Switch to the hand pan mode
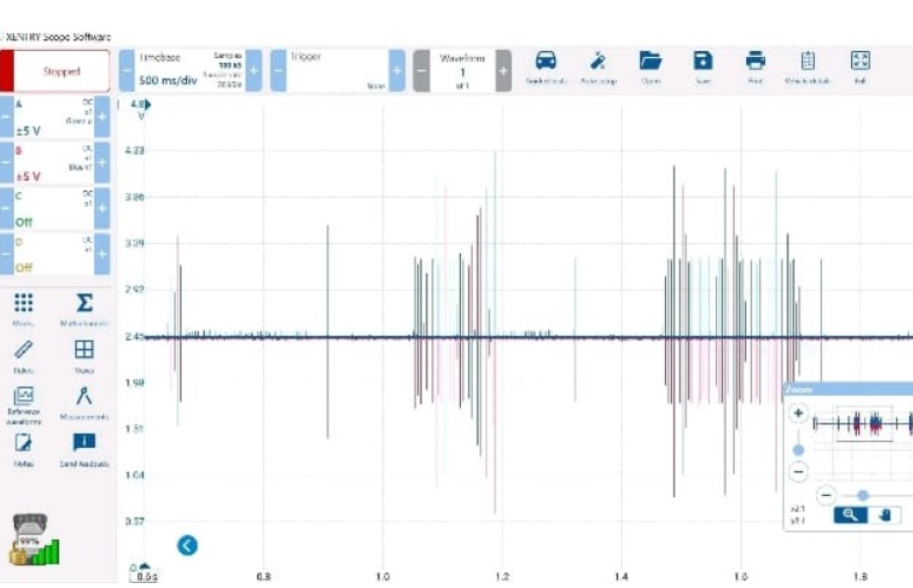 click(x=885, y=515)
